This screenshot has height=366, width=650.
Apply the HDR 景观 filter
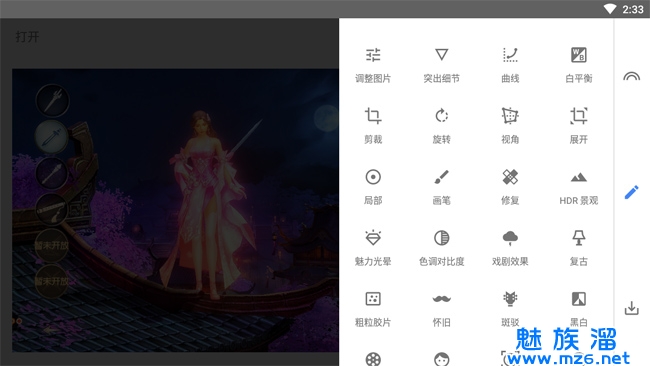coord(579,187)
